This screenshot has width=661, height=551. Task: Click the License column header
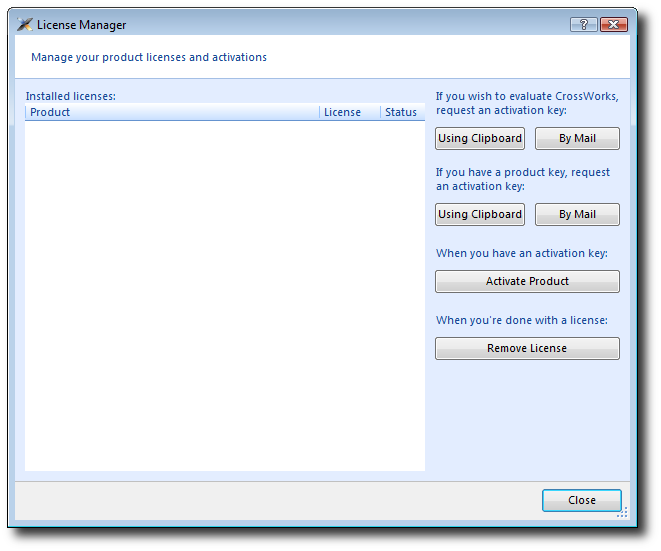pos(343,112)
